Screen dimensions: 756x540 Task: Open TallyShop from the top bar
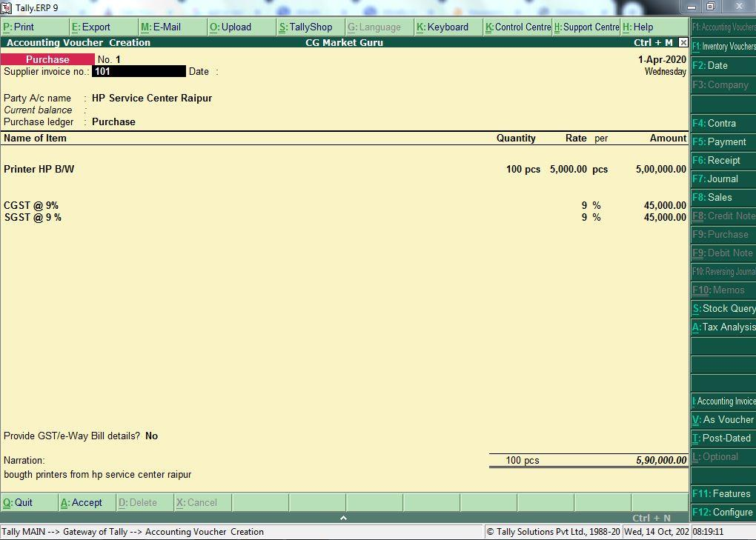(305, 27)
